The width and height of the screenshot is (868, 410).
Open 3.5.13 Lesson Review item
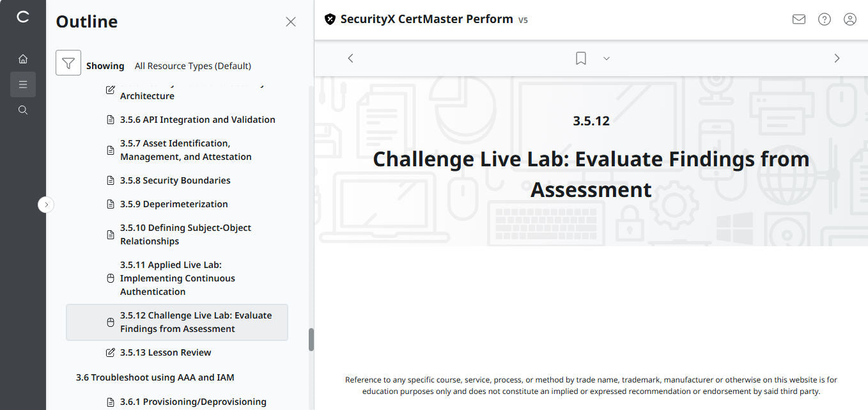pos(166,352)
